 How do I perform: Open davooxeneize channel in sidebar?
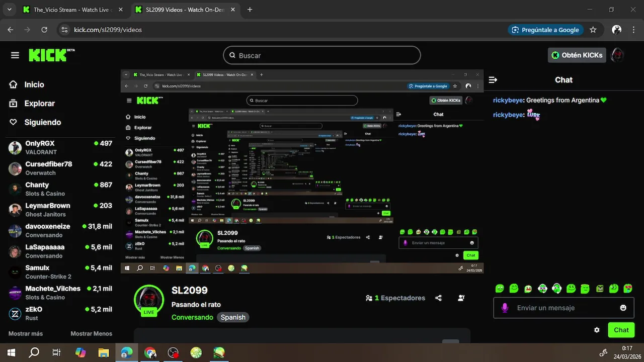click(x=60, y=231)
